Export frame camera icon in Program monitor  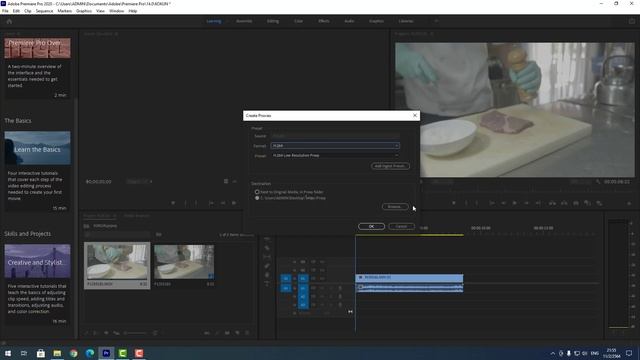click(576, 203)
